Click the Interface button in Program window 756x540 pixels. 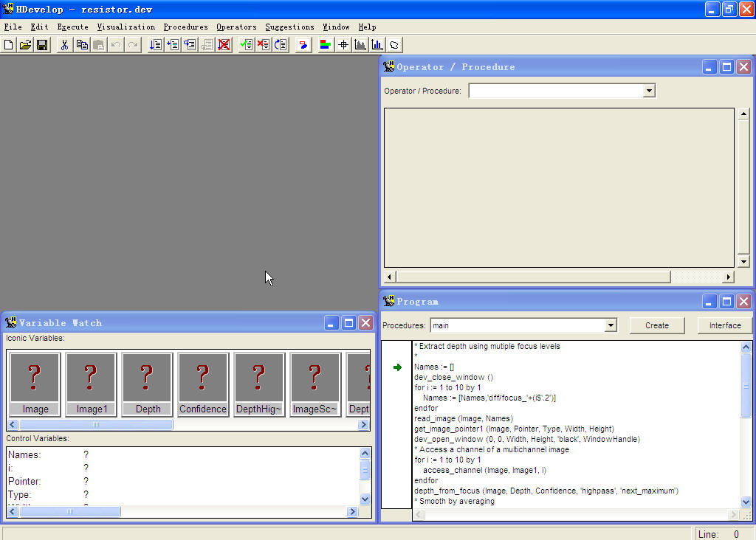(x=725, y=325)
